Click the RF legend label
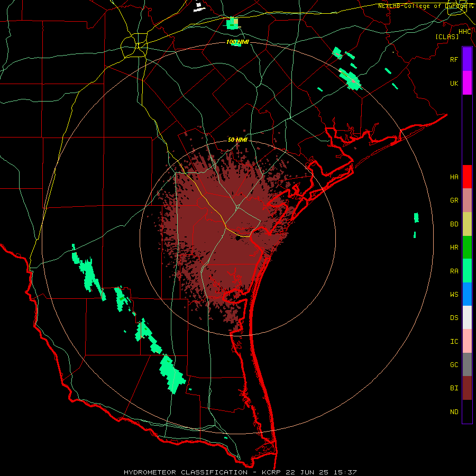This screenshot has height=476, width=476. pos(454,59)
